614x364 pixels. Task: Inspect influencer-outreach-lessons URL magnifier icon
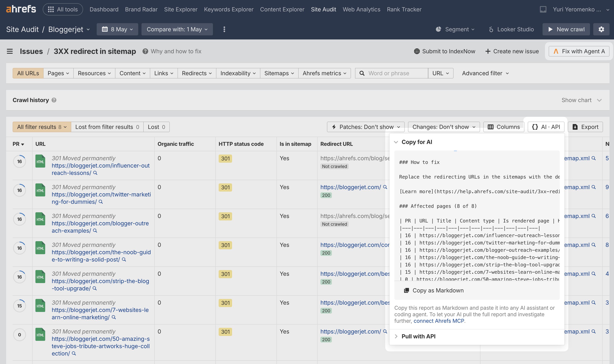pyautogui.click(x=95, y=173)
